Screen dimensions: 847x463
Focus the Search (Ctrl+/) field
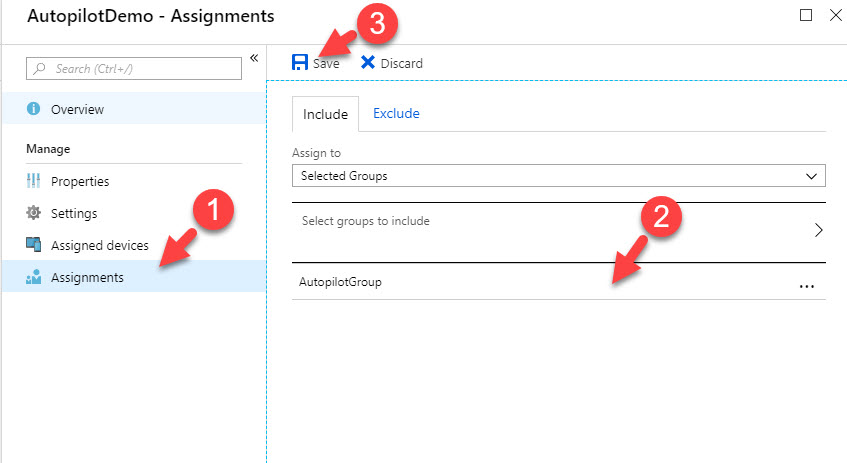tap(134, 69)
